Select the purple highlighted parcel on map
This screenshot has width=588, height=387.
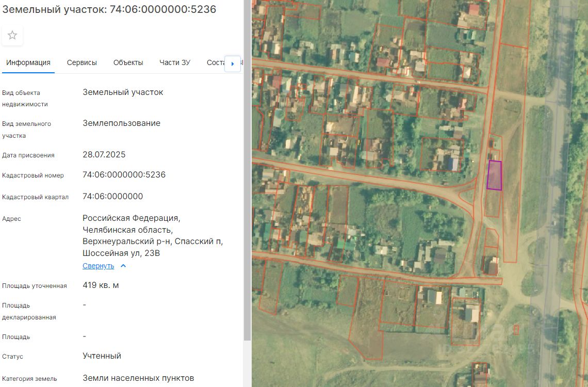494,175
